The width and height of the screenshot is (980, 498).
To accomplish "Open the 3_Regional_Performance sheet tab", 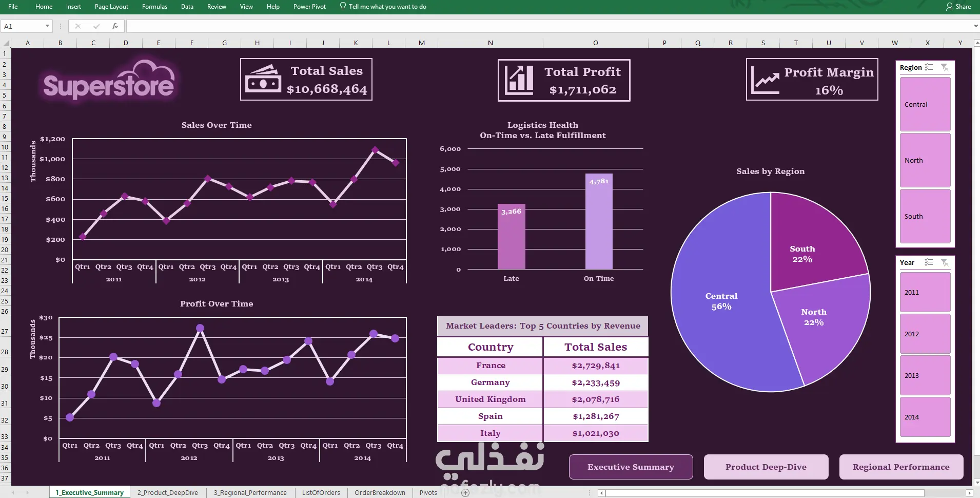I will (250, 492).
